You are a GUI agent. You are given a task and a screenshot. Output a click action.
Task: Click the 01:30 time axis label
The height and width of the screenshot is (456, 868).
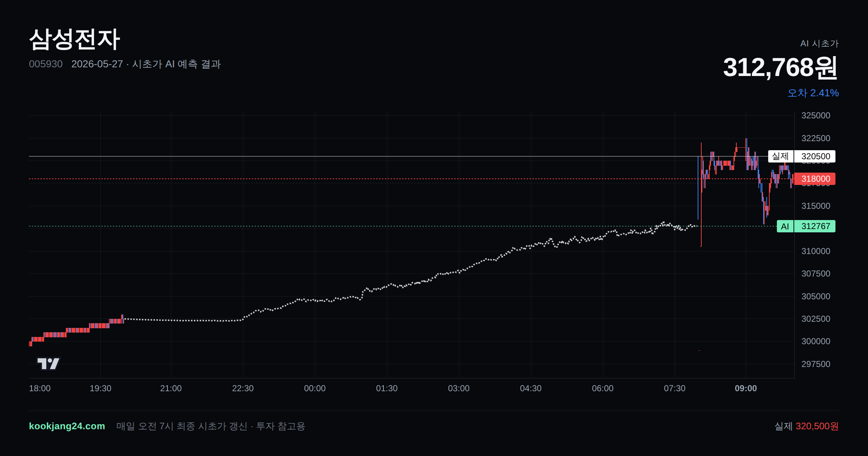387,388
